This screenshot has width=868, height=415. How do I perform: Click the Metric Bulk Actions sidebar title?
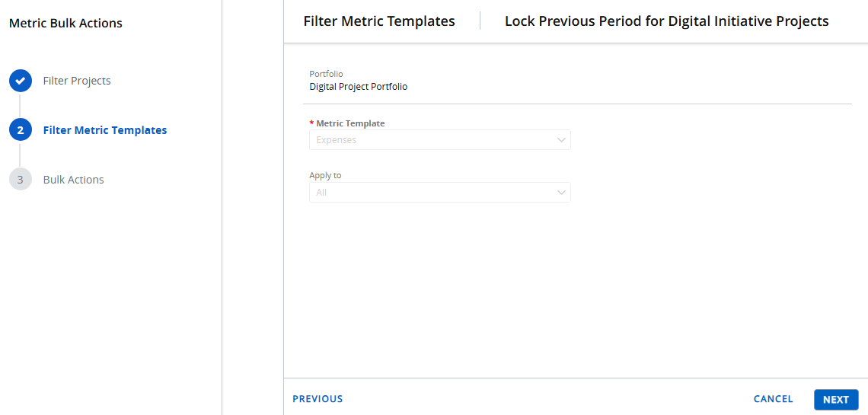coord(65,24)
